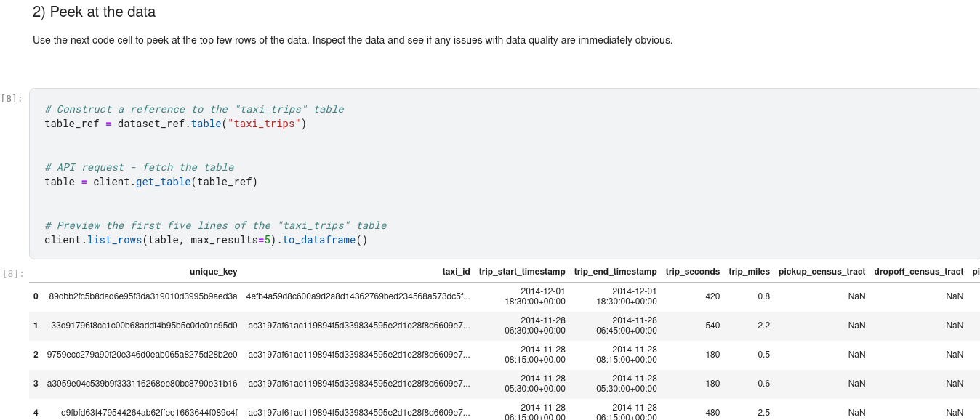Viewport: 980px width, 420px height.
Task: Click the dropoff_census_tract column header
Action: 918,272
